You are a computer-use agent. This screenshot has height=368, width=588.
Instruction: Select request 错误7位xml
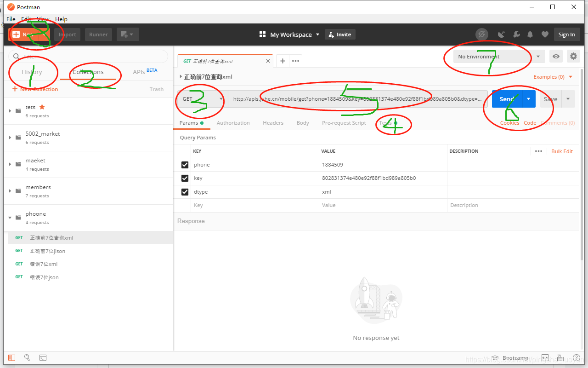pos(88,264)
